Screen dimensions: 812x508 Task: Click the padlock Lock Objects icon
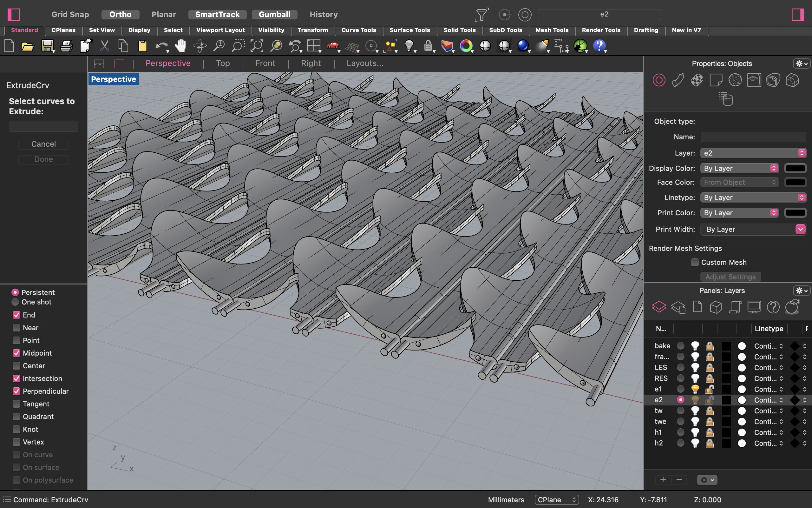pos(428,46)
